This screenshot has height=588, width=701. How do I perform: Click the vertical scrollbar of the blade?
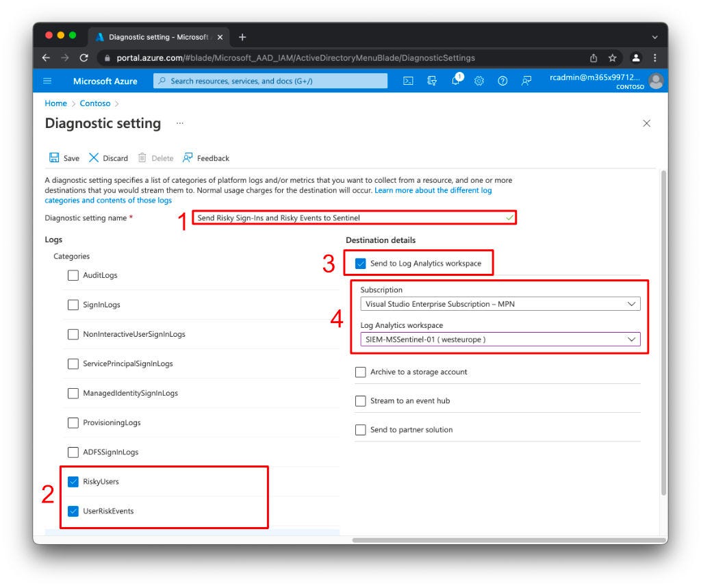coord(663,333)
